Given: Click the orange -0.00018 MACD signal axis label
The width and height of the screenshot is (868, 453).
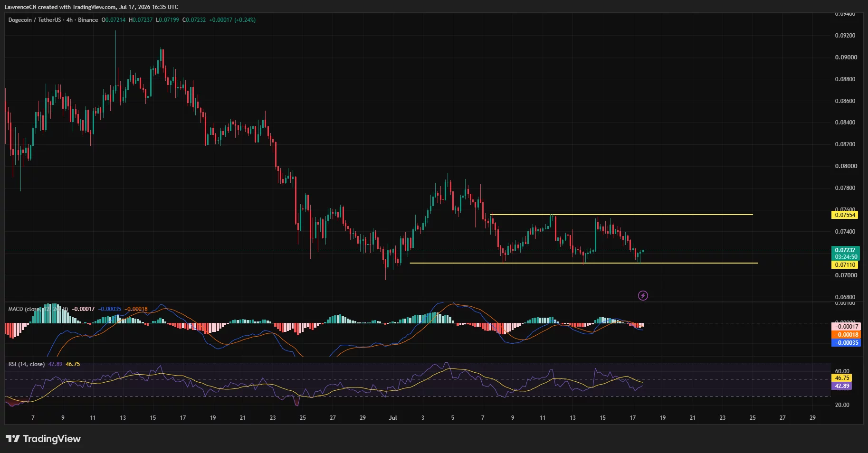Looking at the screenshot, I should [x=846, y=335].
